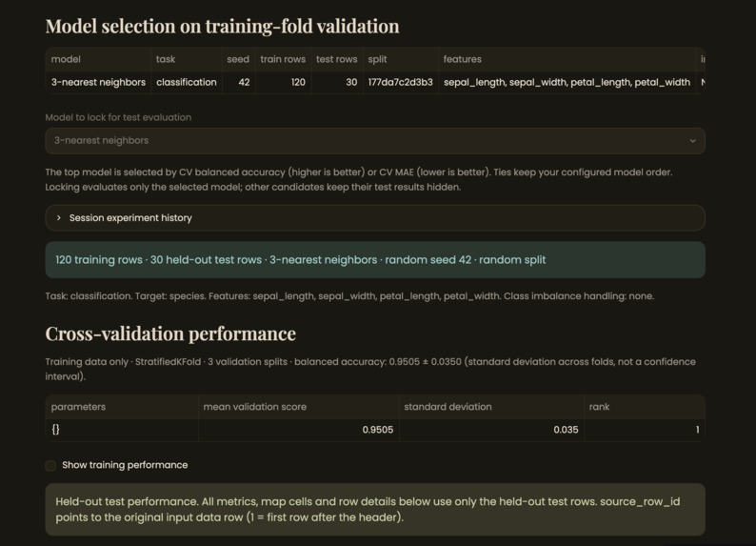Click the empty braces parameters cell
Screen dimensions: 756x546
coord(122,430)
